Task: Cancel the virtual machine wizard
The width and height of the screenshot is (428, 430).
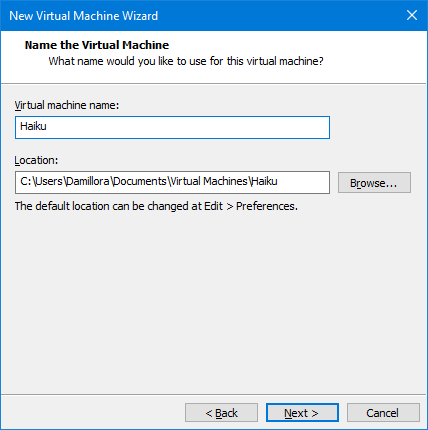Action: click(x=383, y=413)
